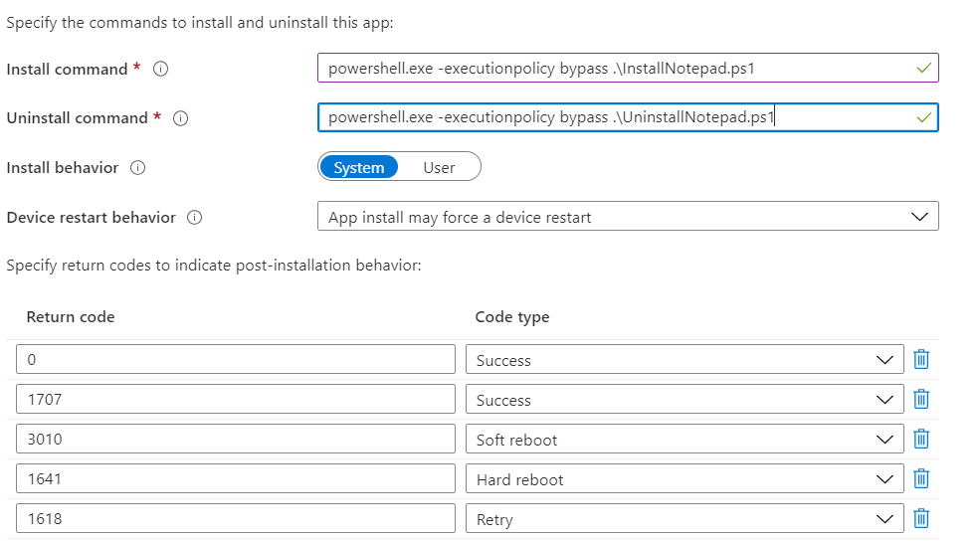Image resolution: width=980 pixels, height=541 pixels.
Task: Delete the return code 0 row
Action: [921, 360]
